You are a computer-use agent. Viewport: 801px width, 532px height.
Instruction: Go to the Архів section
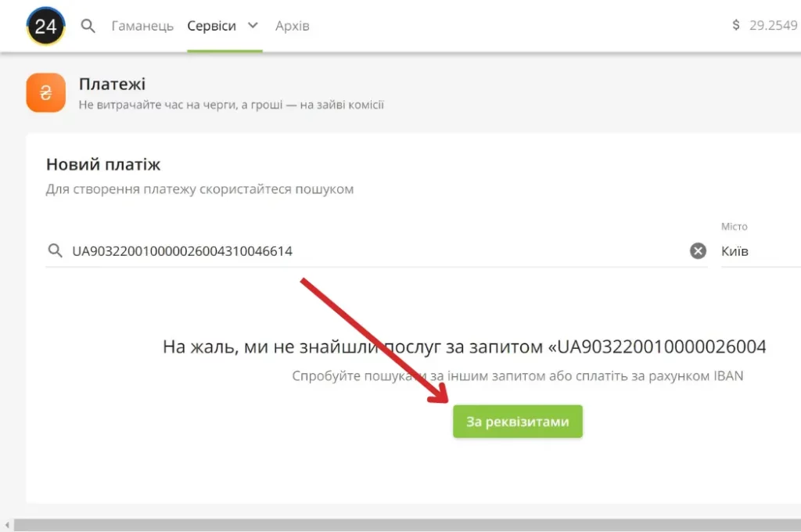[x=293, y=26]
